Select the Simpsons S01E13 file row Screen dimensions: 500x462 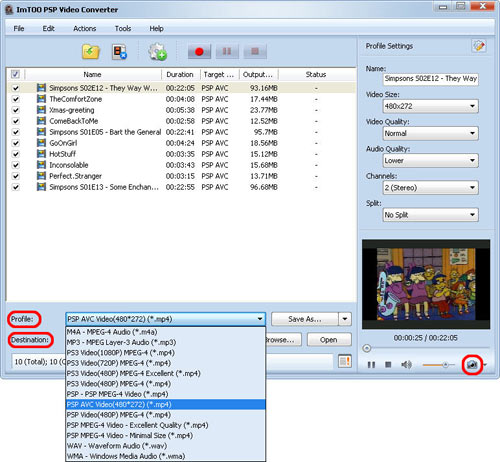[x=181, y=187]
